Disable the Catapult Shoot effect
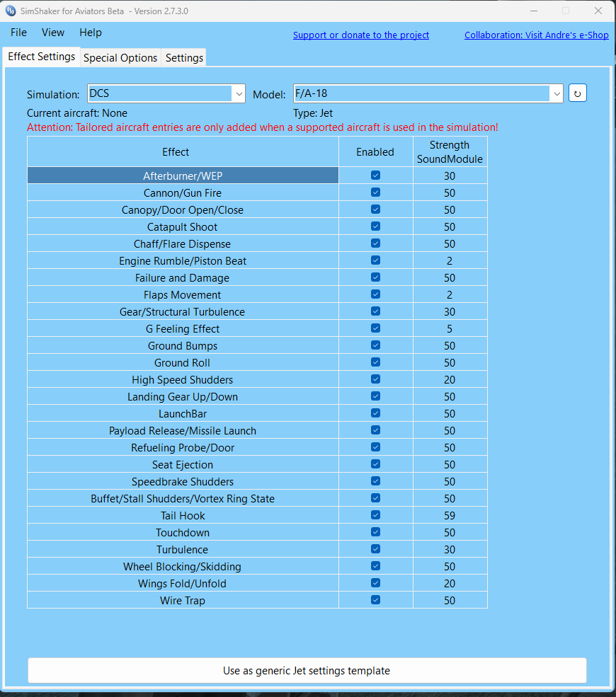The width and height of the screenshot is (616, 697). (x=375, y=226)
